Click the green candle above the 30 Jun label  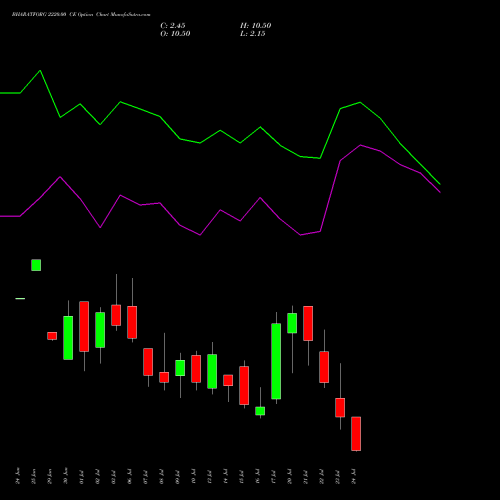[x=68, y=338]
